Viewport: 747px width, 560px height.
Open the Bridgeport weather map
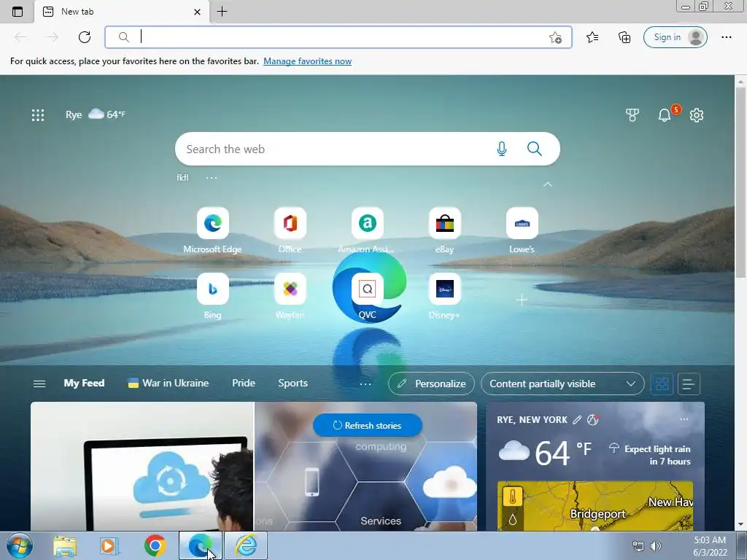(595, 506)
